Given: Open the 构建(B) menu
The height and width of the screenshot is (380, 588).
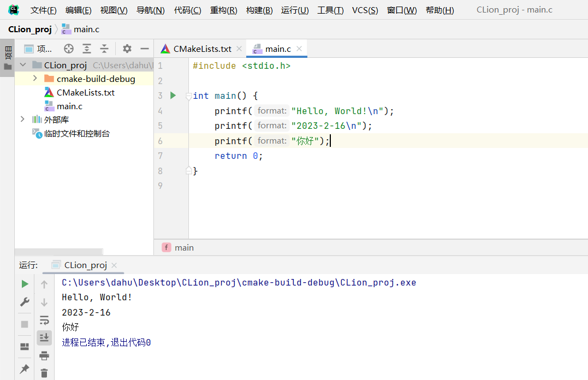Looking at the screenshot, I should click(259, 10).
